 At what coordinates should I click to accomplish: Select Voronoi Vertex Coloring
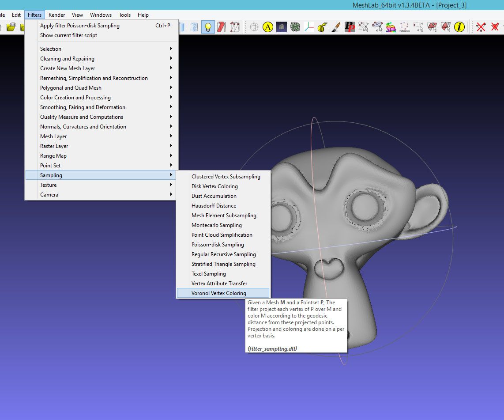point(219,293)
